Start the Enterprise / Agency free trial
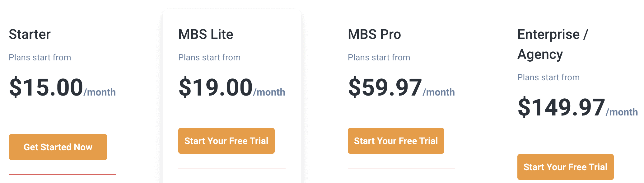This screenshot has height=183, width=644. pos(565,167)
